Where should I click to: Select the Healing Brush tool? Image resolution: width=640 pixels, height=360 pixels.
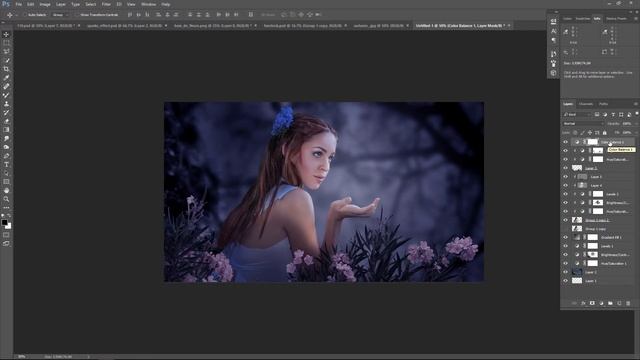6,87
